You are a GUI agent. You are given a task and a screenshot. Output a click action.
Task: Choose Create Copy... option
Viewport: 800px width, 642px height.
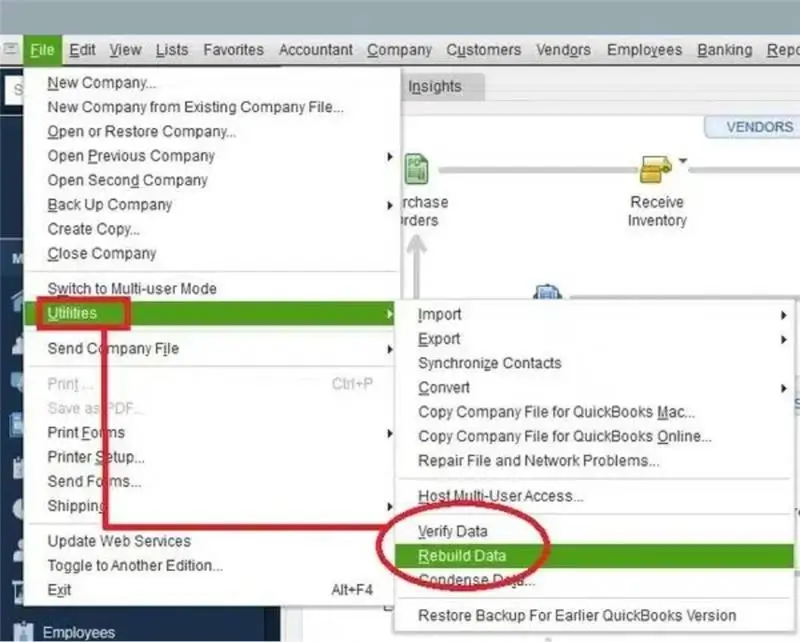coord(212,230)
